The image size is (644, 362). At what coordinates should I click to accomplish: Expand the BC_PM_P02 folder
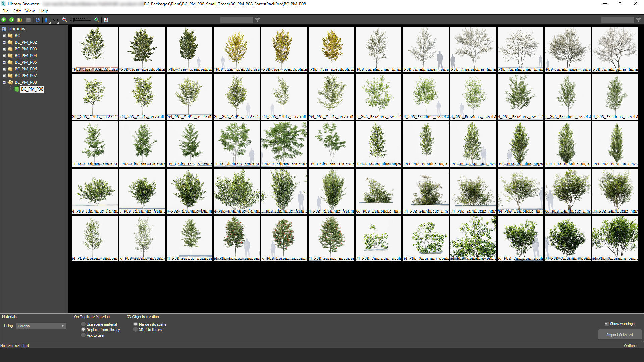click(4, 42)
